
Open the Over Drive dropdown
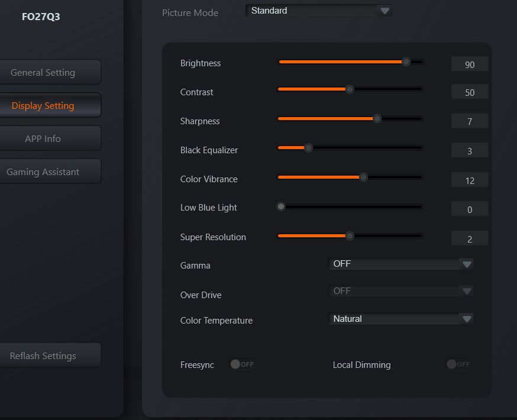click(401, 291)
